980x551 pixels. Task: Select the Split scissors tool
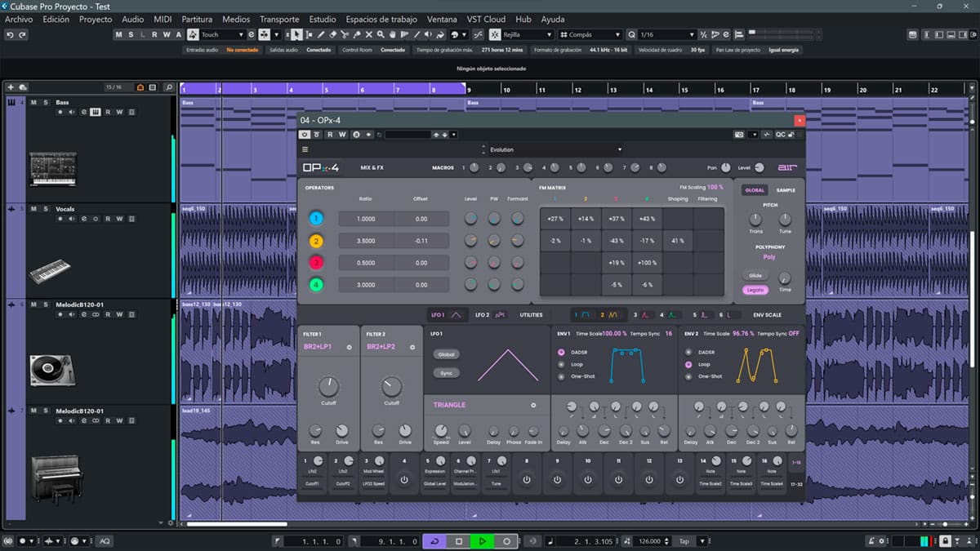click(x=345, y=34)
